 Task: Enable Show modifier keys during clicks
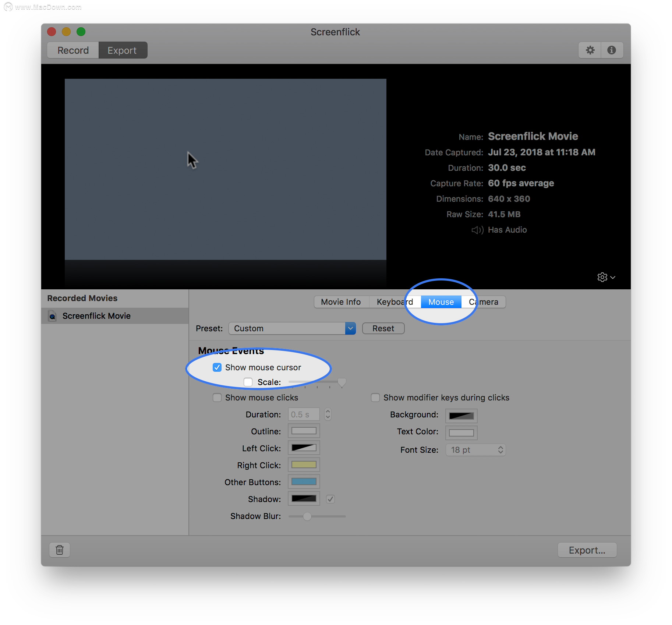click(x=375, y=398)
